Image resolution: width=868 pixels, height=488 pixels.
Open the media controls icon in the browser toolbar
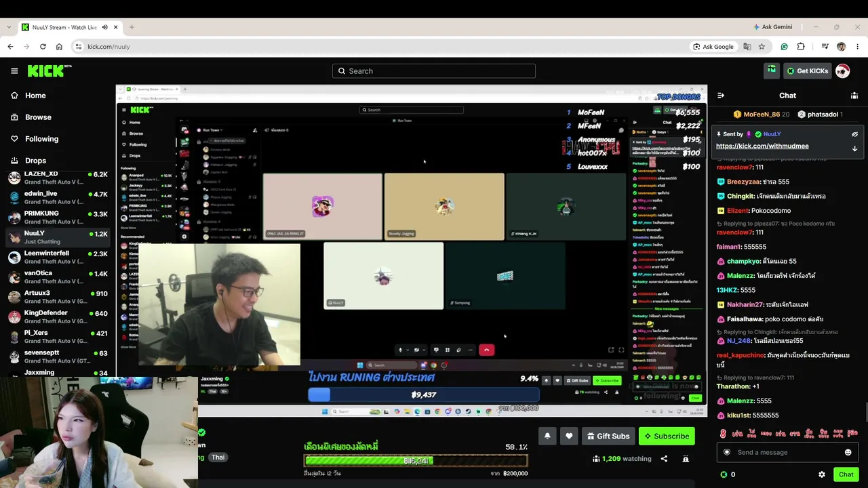coord(825,47)
